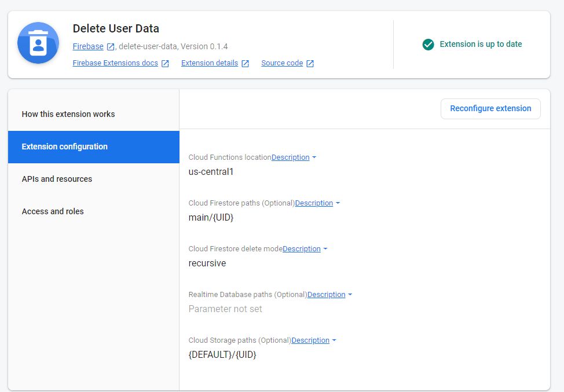Click dropdown arrow beside Cloud Functions location Description
564x392 pixels.
(x=314, y=157)
